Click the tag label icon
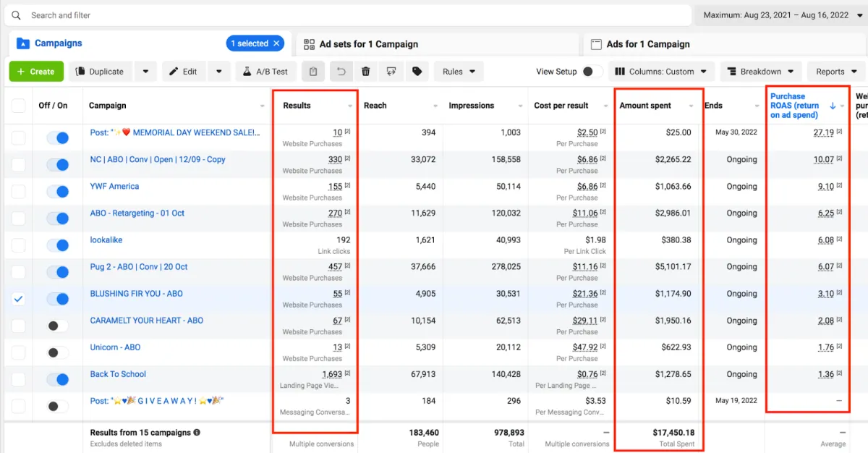The image size is (868, 453). 417,72
